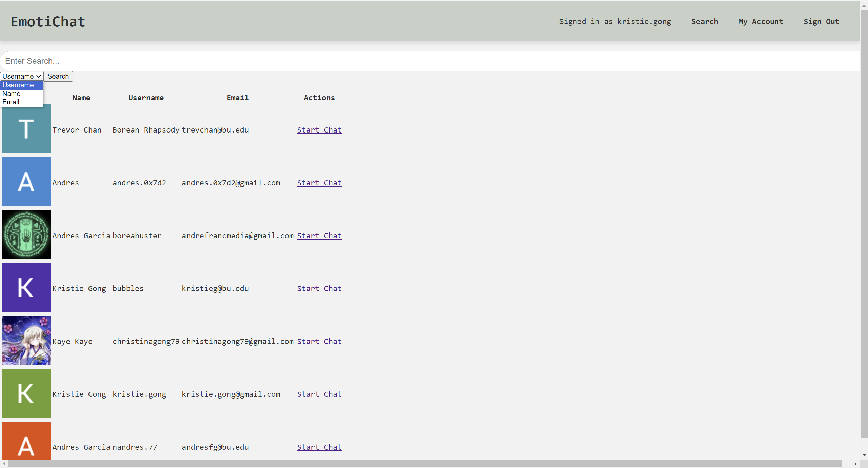This screenshot has height=468, width=868.
Task: Collapse the Username filter combo box
Action: (x=22, y=76)
